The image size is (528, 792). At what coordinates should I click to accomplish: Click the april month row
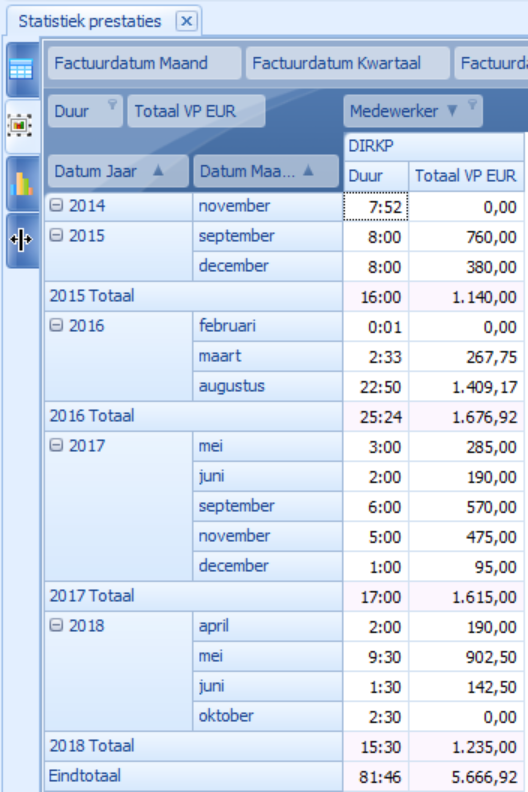tap(267, 626)
